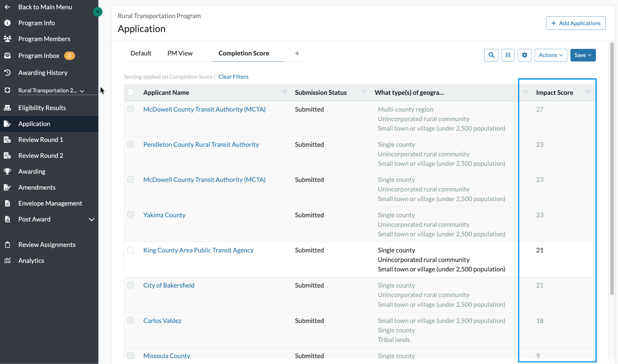Open Submission Status column filter icon
Image resolution: width=618 pixels, height=364 pixels.
364,92
